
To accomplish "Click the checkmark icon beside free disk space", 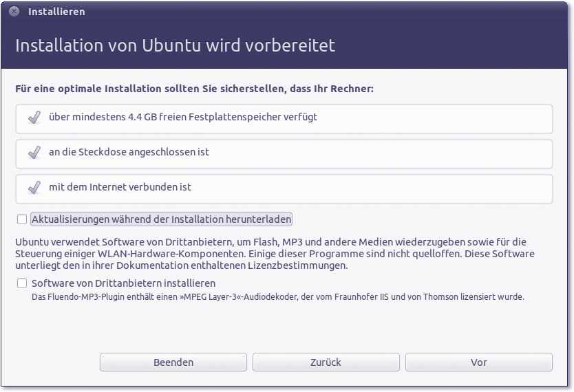I will (x=34, y=118).
